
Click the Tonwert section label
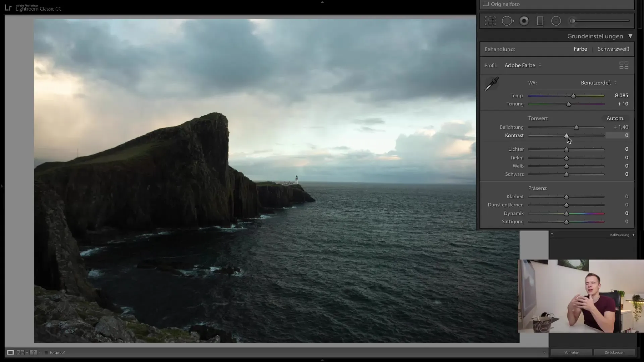pos(538,118)
